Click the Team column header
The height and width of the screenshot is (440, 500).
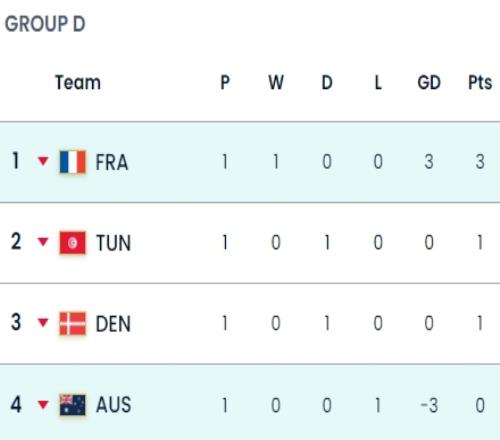tap(78, 82)
